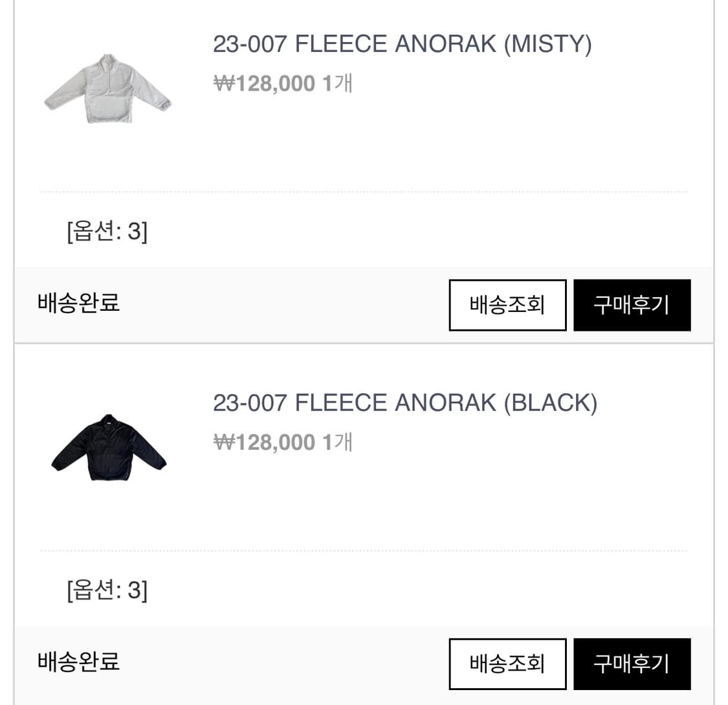Open the white Misty fleece anorak thumbnail

[107, 90]
